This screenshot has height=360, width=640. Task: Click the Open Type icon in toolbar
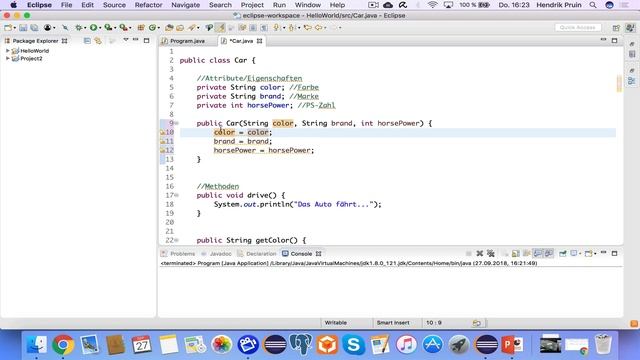tap(169, 28)
